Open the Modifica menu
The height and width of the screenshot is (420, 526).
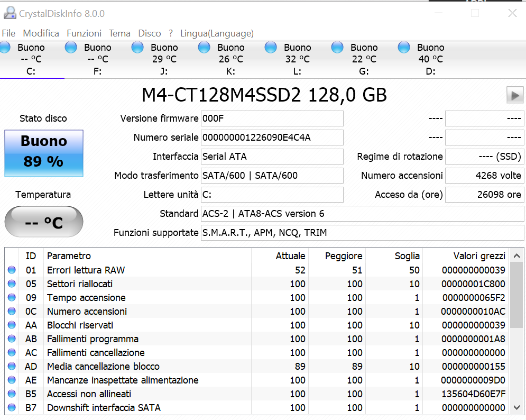[x=41, y=33]
